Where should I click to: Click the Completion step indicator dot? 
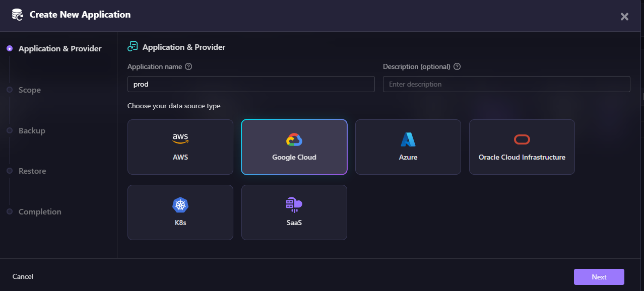click(10, 211)
